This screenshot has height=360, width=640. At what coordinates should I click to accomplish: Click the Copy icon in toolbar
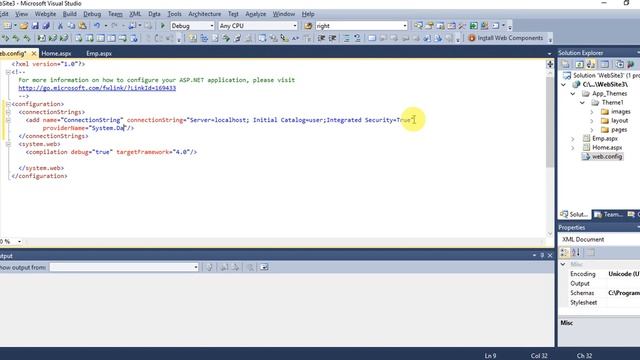tap(71, 26)
